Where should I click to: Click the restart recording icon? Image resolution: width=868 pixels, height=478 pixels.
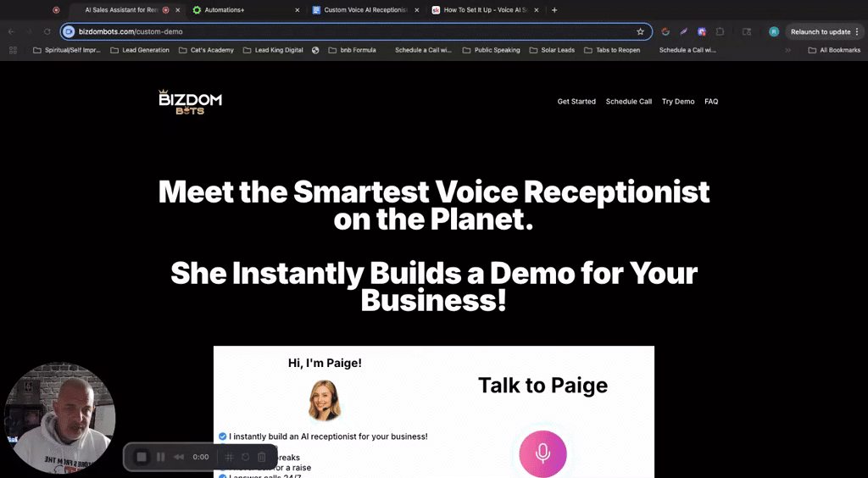(245, 457)
